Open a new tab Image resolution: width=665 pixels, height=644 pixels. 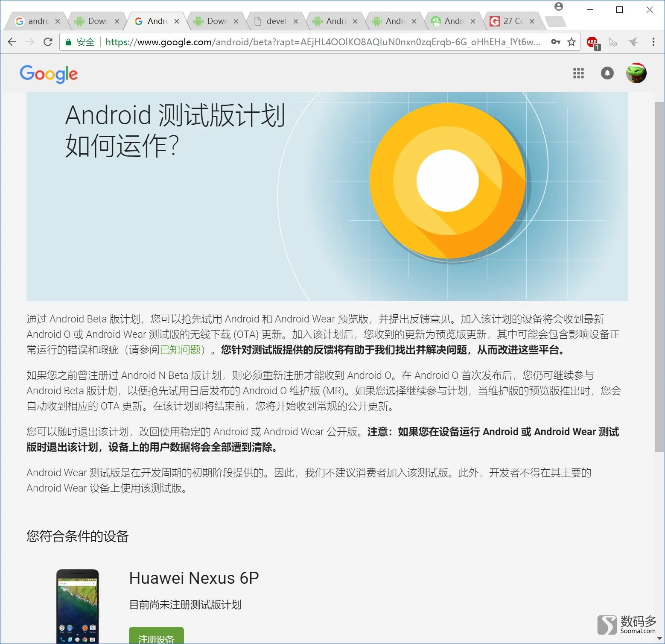point(555,21)
